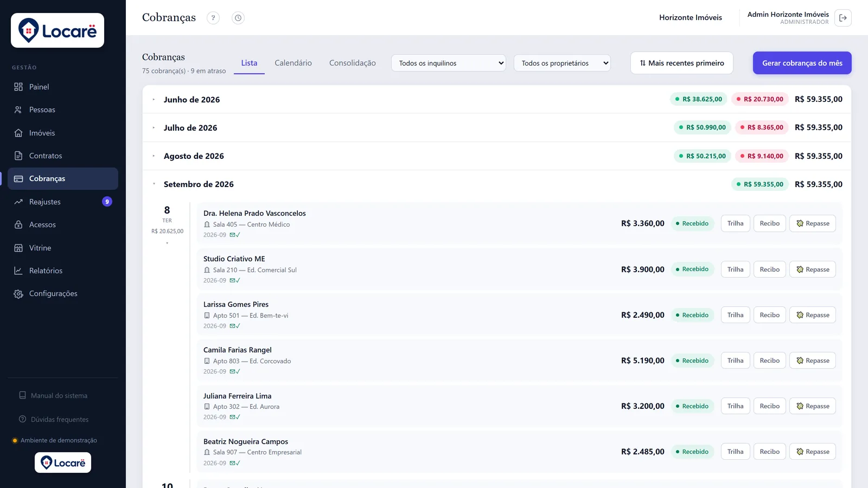Switch to the Consolidação tab
Image resolution: width=868 pixels, height=488 pixels.
coord(353,63)
